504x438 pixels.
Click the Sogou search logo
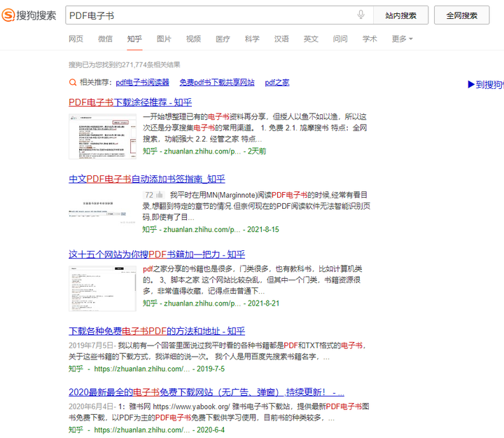(x=29, y=15)
